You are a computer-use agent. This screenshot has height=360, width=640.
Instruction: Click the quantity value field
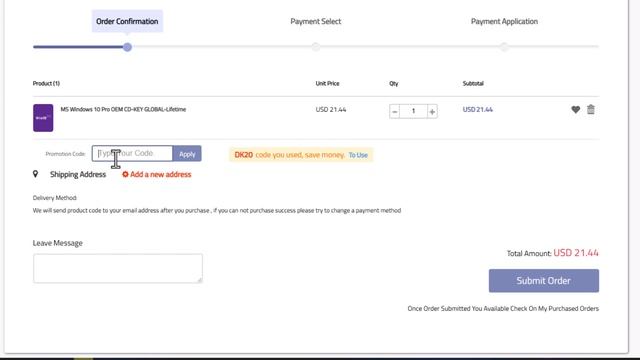(413, 111)
